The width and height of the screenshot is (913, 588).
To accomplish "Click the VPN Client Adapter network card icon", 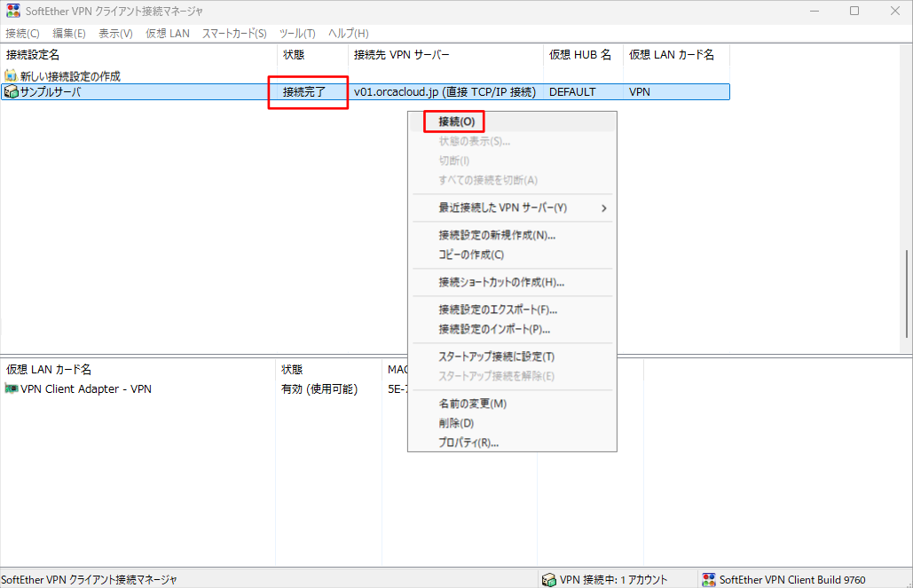I will pos(11,388).
